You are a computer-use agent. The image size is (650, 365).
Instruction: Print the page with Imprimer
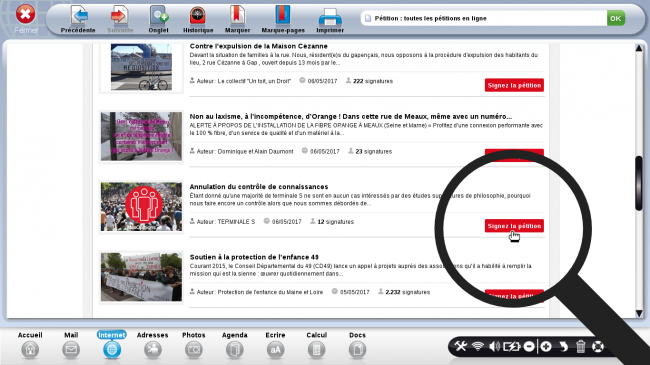(x=330, y=19)
